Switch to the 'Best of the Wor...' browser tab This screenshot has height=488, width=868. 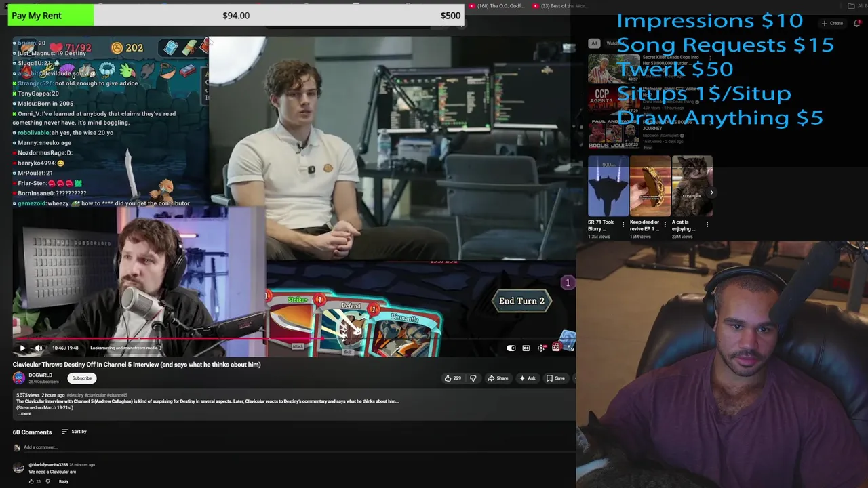click(559, 6)
